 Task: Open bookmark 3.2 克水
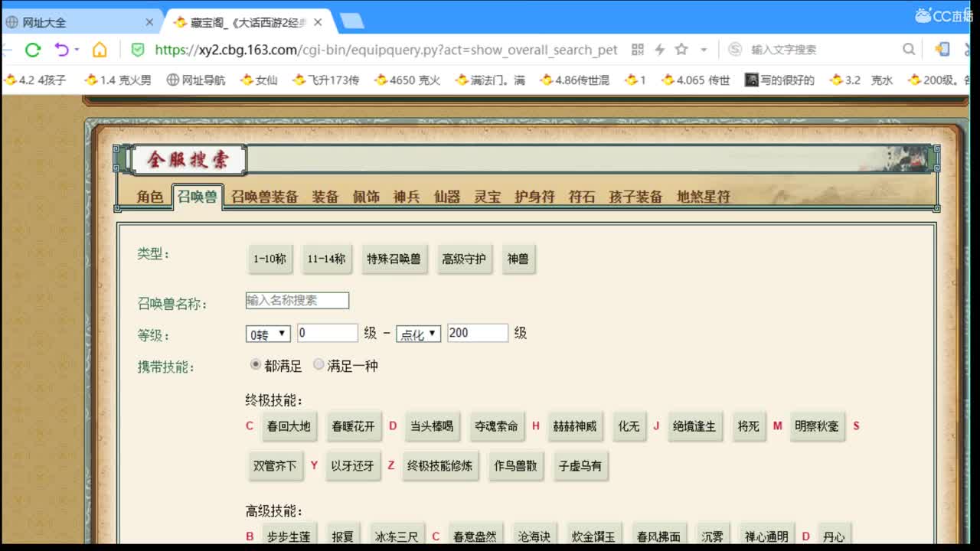click(861, 80)
